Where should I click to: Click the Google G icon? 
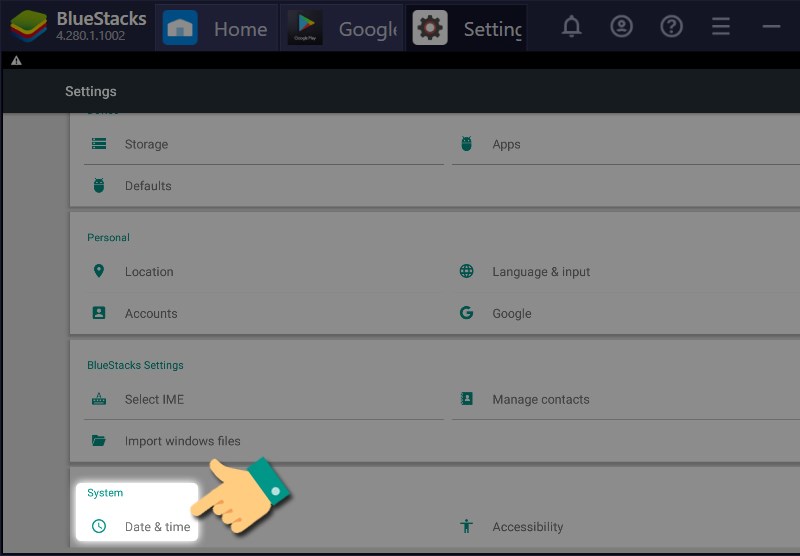click(x=466, y=313)
